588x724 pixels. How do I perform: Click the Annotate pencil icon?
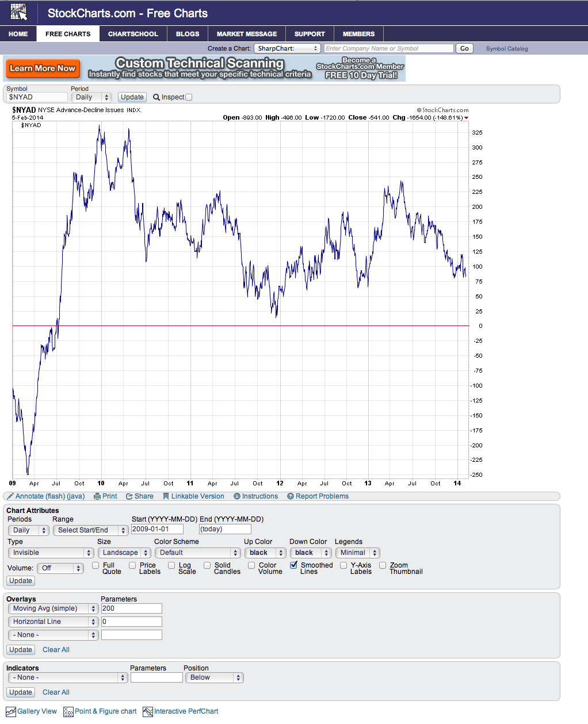coord(10,496)
